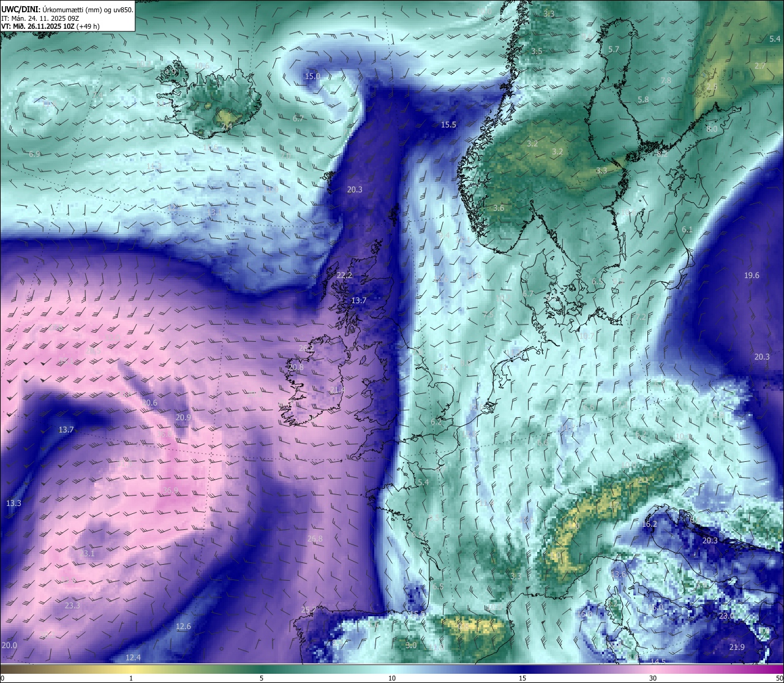
Task: Click the 'UWC/DINI: Úrkomumætti (mm) og uv850.' title
Action: pyautogui.click(x=67, y=9)
